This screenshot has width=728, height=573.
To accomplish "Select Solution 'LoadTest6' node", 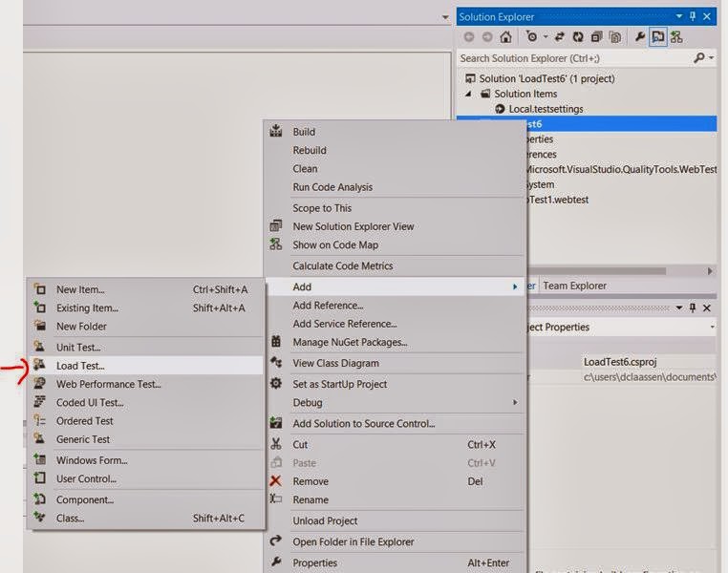I will 546,78.
